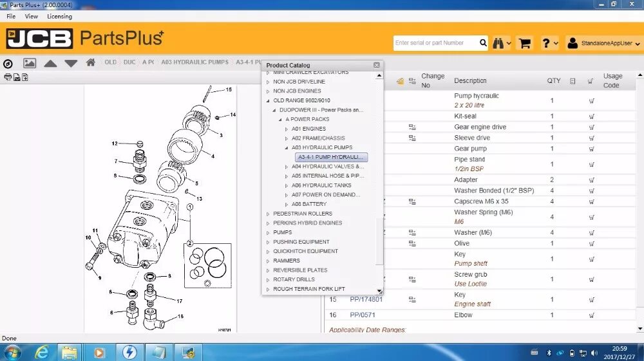Click part number PP/0571
Image resolution: width=644 pixels, height=361 pixels.
pyautogui.click(x=362, y=315)
